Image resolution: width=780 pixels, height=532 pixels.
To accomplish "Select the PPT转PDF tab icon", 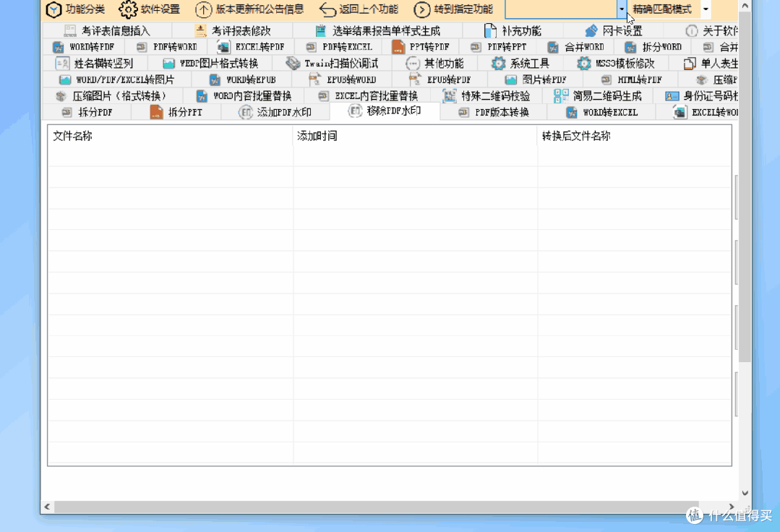I will [398, 47].
